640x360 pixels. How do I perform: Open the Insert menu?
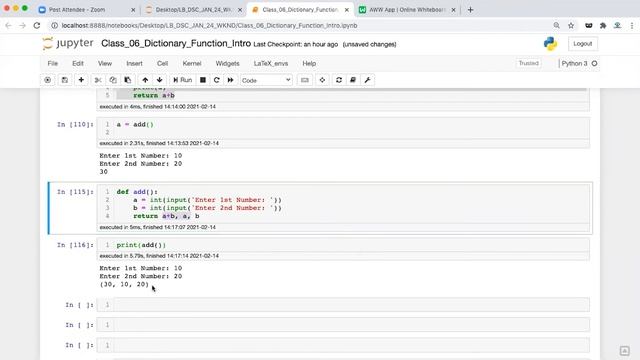134,64
